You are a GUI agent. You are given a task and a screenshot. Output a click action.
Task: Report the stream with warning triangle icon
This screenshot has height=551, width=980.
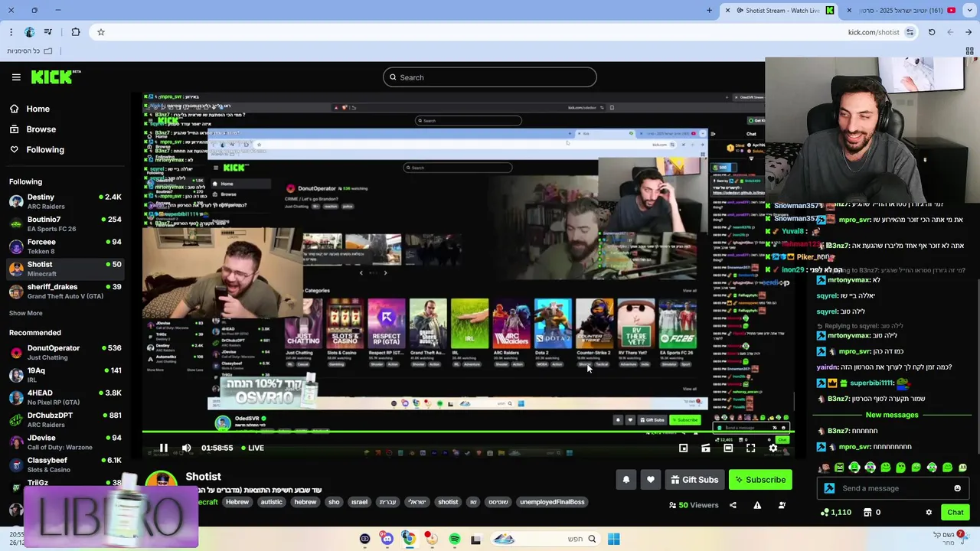(757, 505)
